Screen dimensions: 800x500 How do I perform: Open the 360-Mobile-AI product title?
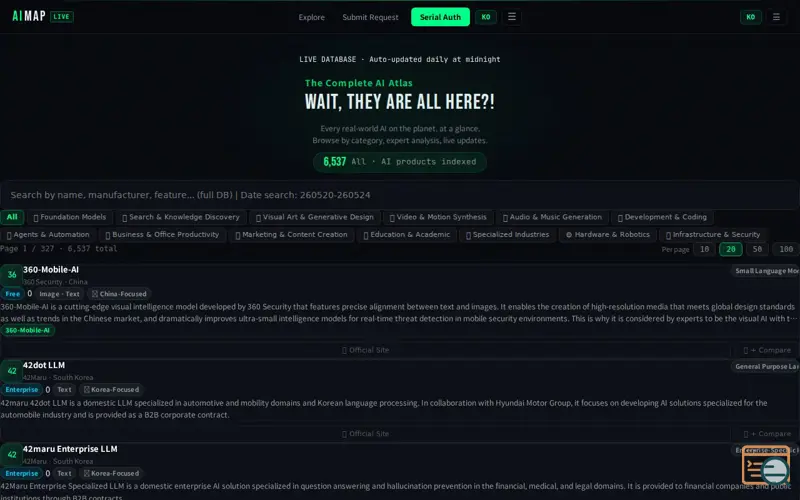point(51,269)
